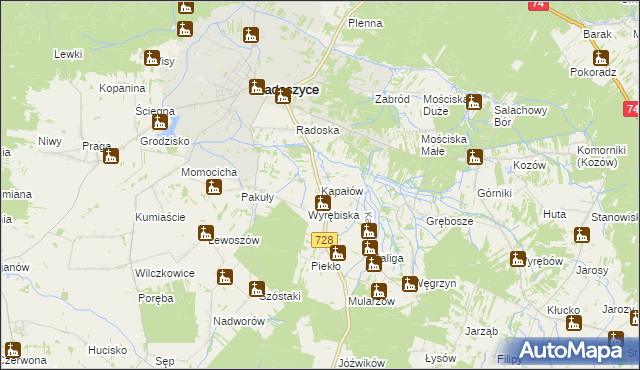Click the Kłucko village label
Screen dimensions: 640x370
tap(564, 310)
